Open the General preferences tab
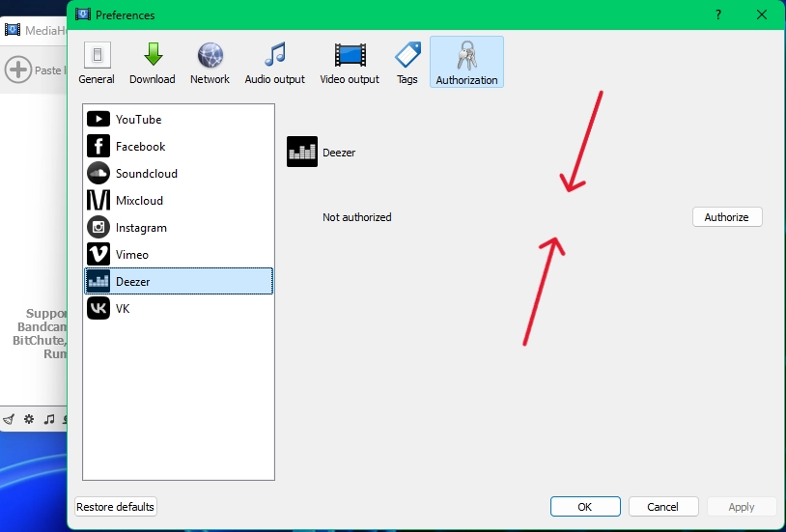The image size is (786, 532). [x=96, y=63]
